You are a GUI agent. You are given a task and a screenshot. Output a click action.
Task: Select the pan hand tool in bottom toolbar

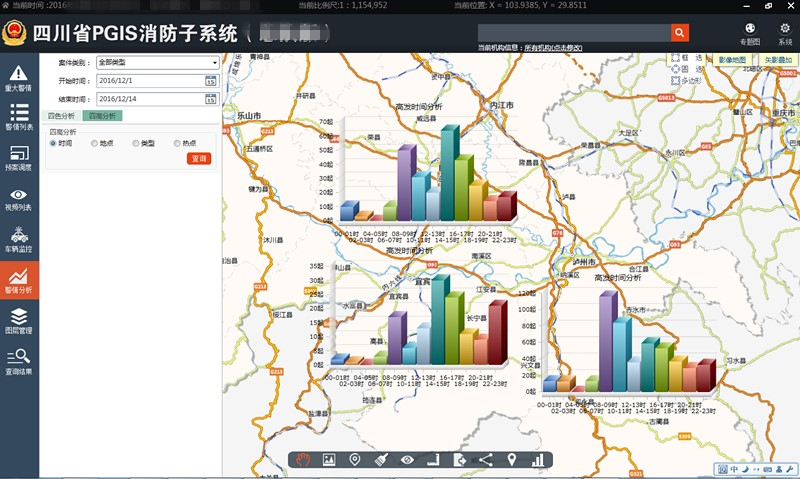pos(301,460)
